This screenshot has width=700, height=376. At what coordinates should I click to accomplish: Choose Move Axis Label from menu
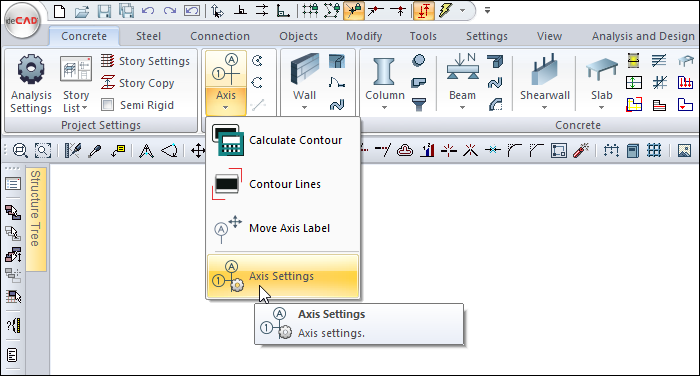[x=283, y=228]
